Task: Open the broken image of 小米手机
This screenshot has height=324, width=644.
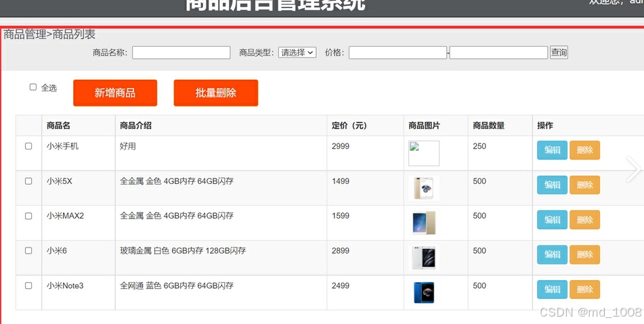Action: click(x=424, y=154)
